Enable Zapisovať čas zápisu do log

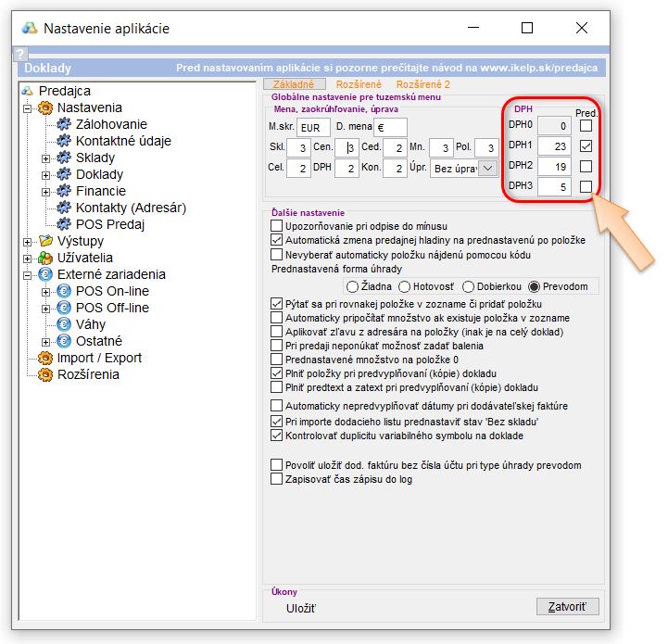click(276, 479)
